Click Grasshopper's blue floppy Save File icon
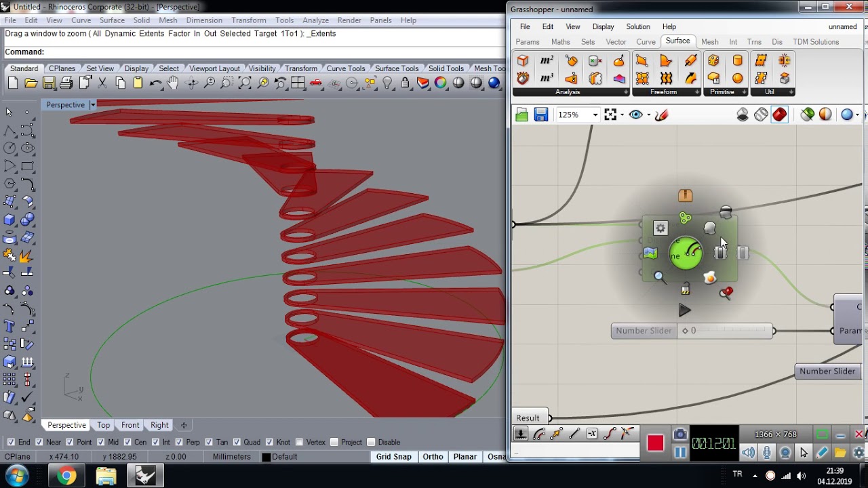This screenshot has height=488, width=868. [x=540, y=115]
